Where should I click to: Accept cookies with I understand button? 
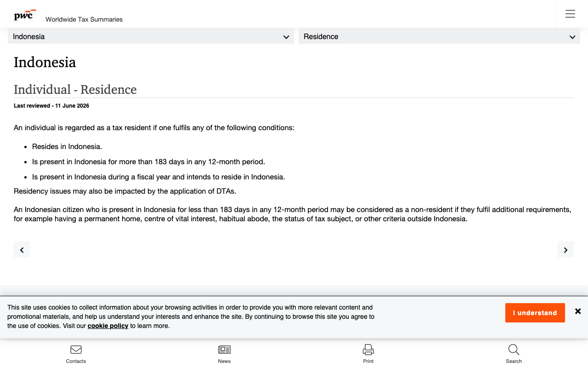[x=535, y=313]
